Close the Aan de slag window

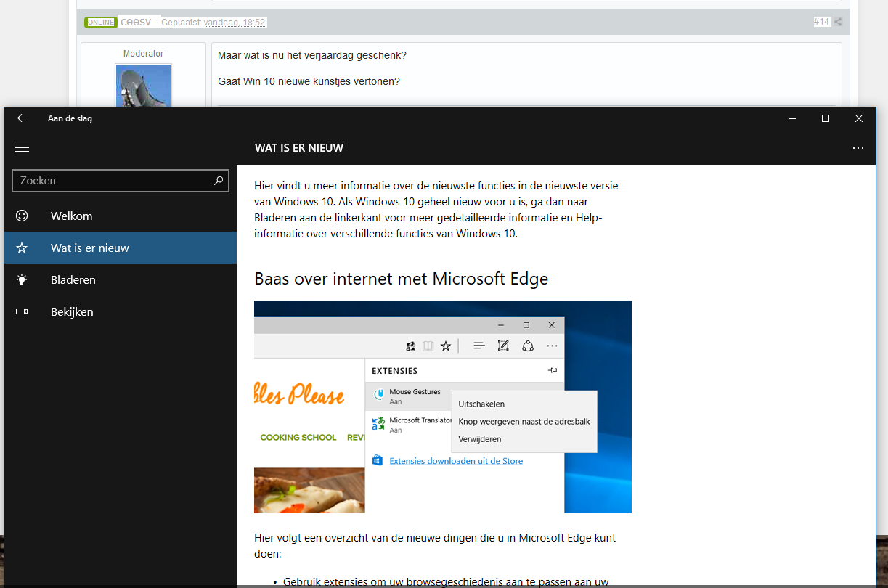[859, 118]
